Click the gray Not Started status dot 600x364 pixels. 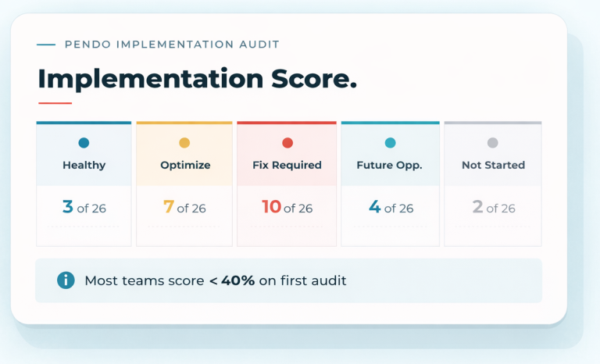click(492, 143)
